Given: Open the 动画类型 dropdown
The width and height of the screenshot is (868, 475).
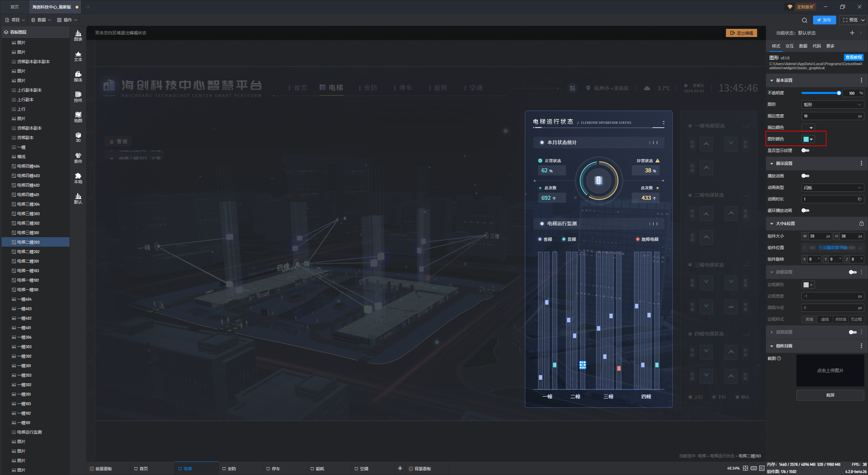Looking at the screenshot, I should [832, 188].
